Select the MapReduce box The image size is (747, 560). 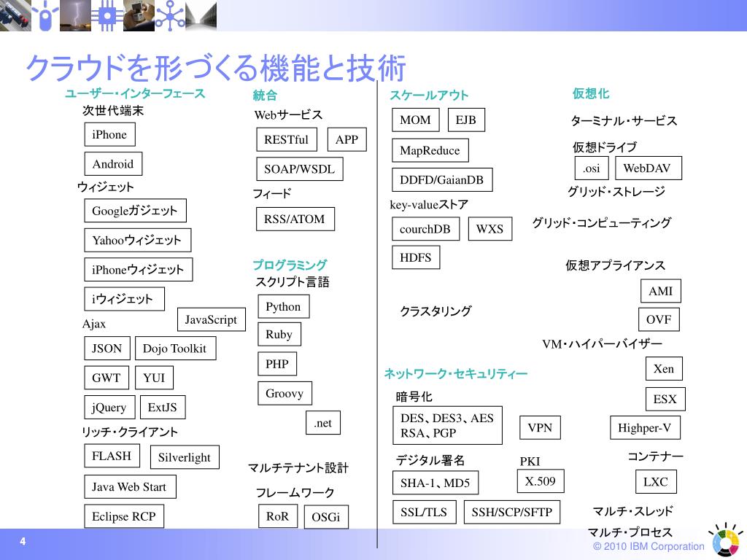point(430,150)
